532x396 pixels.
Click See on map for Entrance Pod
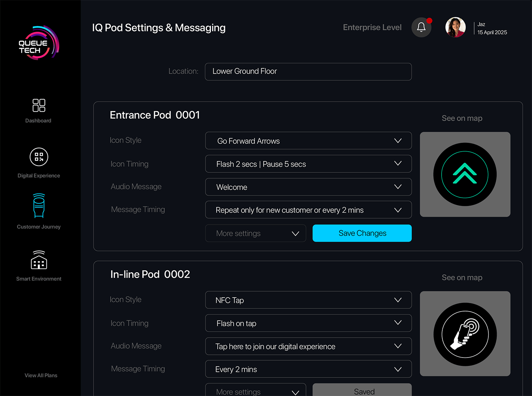point(462,118)
